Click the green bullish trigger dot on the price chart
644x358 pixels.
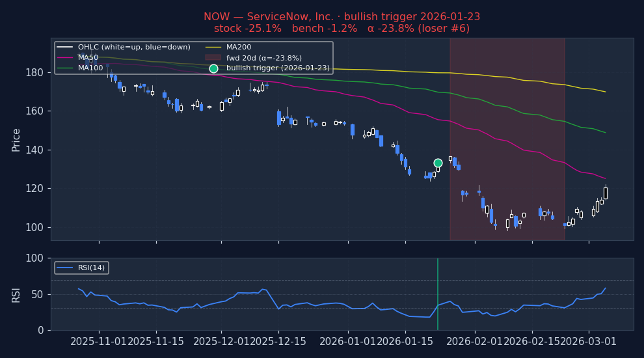438,163
